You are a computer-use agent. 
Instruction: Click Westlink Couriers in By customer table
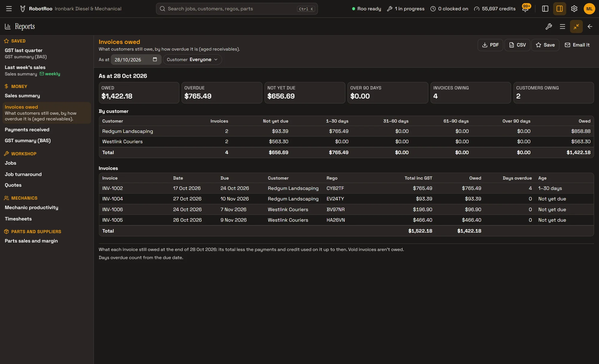coord(122,142)
